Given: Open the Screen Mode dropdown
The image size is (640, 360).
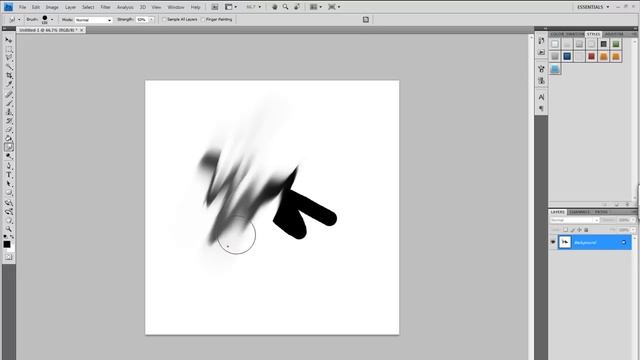Looking at the screenshot, I should pos(334,7).
